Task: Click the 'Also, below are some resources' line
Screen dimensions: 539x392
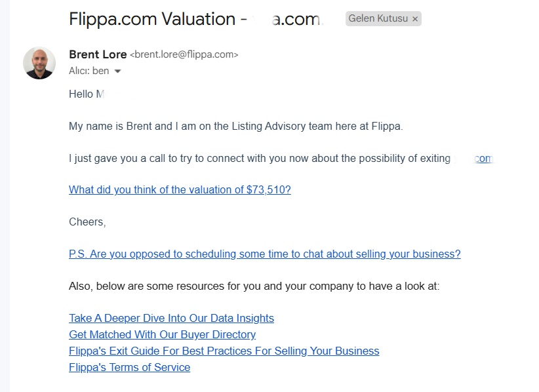Action: click(254, 286)
